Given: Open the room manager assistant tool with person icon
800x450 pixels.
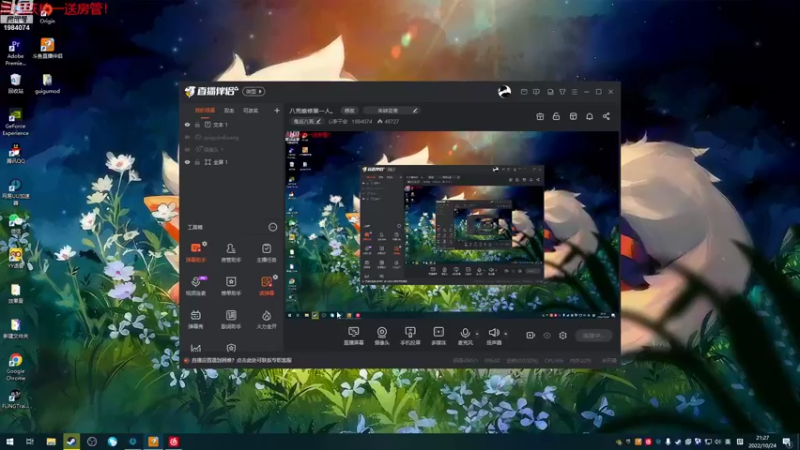Looking at the screenshot, I should point(231,253).
